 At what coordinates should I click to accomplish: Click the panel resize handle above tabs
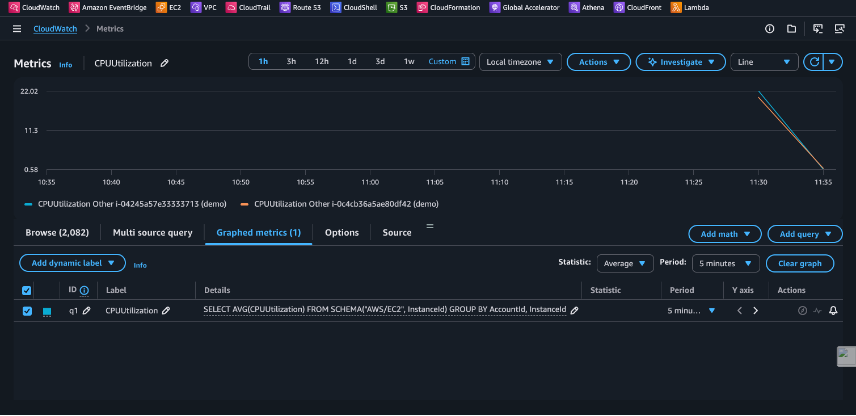tap(430, 225)
